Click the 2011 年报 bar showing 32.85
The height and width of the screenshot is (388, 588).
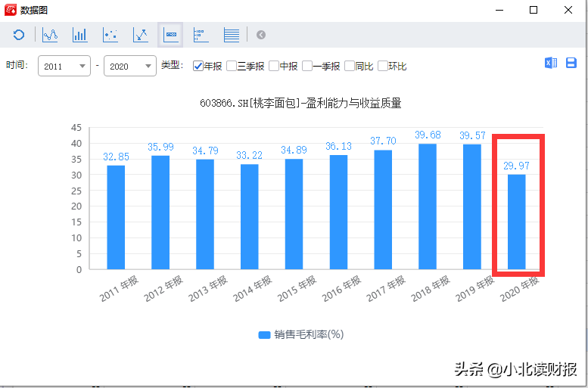click(x=116, y=217)
